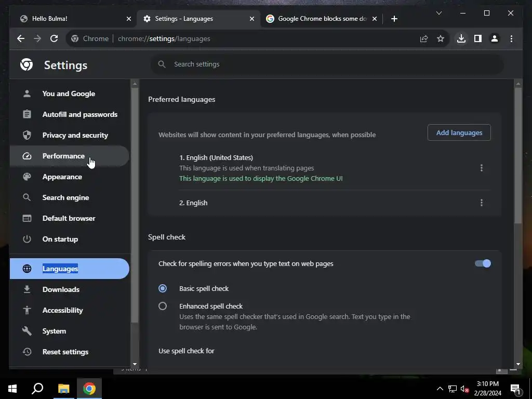Toggle the side panel icon
The width and height of the screenshot is (532, 399).
click(478, 38)
